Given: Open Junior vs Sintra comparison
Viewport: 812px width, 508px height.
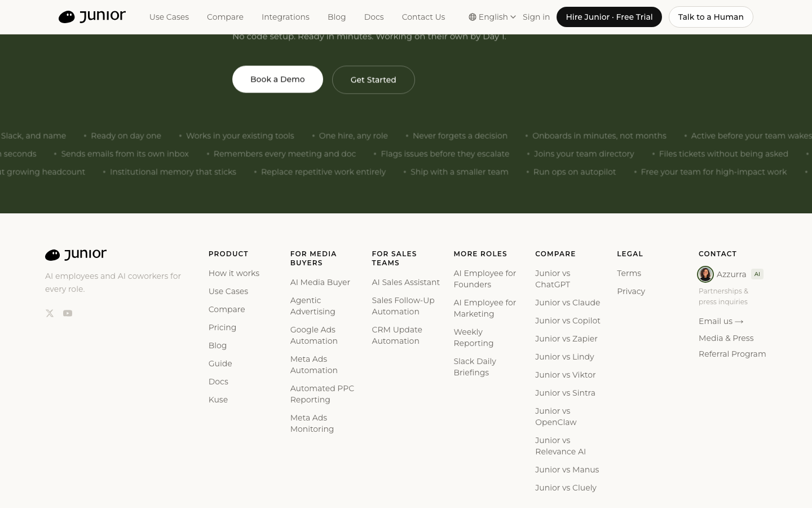Looking at the screenshot, I should [565, 393].
